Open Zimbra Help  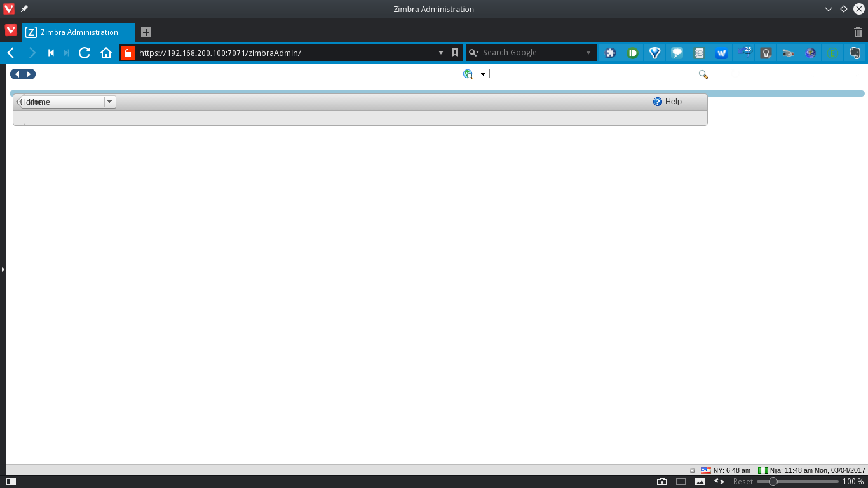pos(667,102)
